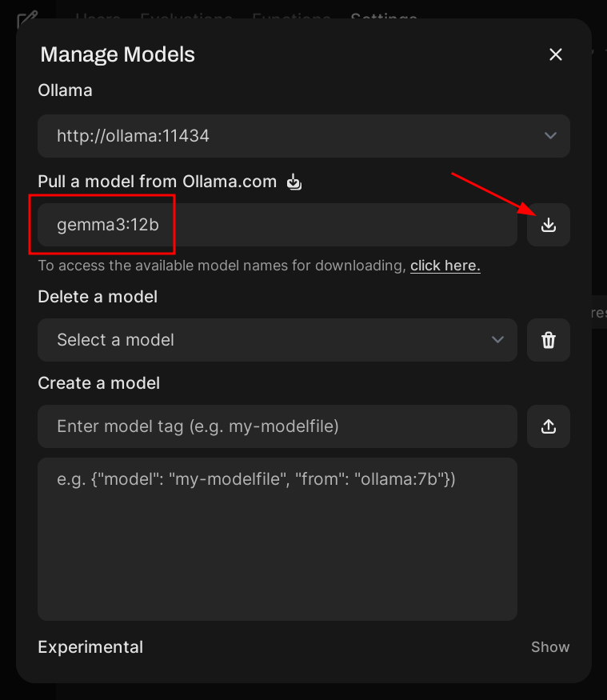
Task: Click the Enter model tag input field
Action: [x=277, y=426]
